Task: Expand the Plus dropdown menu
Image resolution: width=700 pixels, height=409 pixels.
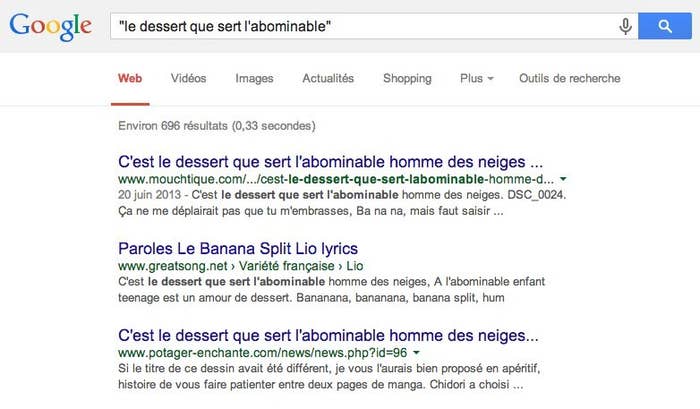Action: pos(477,79)
